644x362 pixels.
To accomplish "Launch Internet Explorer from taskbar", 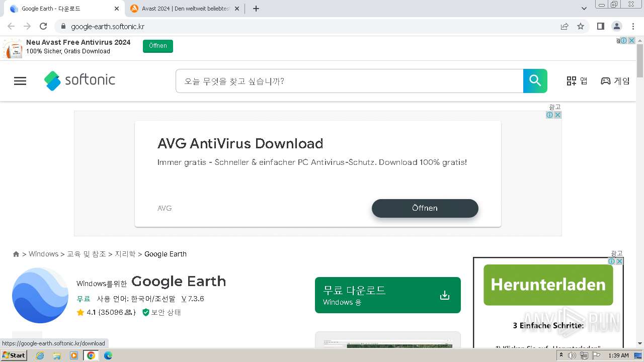I will 40,355.
